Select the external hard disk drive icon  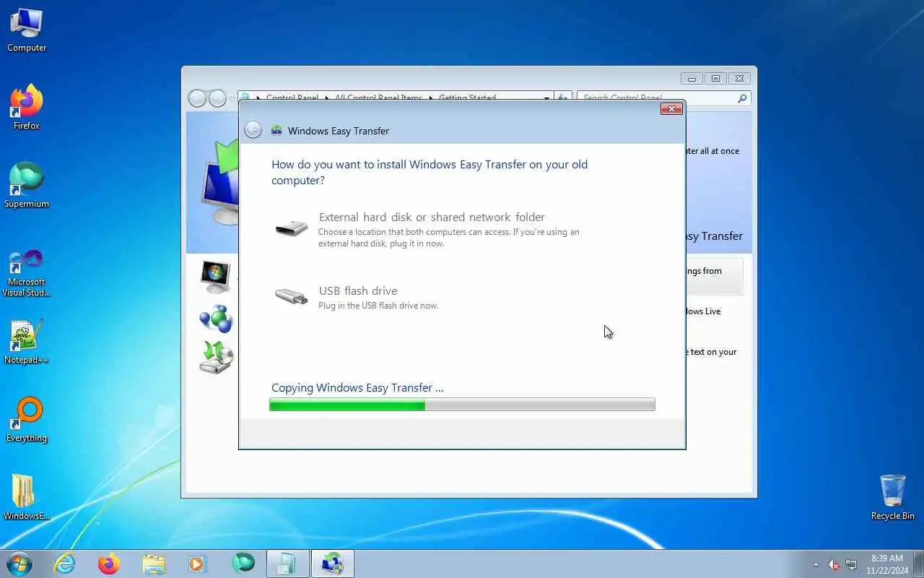292,228
